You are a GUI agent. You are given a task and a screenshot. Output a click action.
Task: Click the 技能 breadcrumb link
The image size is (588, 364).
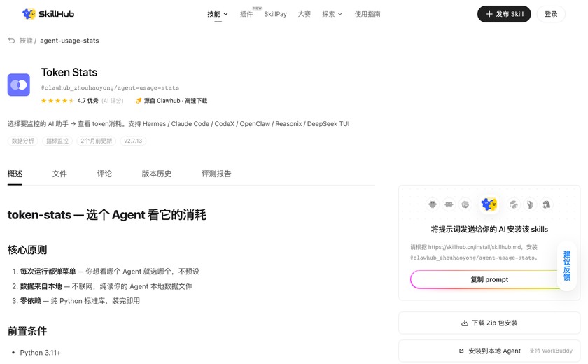(x=26, y=41)
